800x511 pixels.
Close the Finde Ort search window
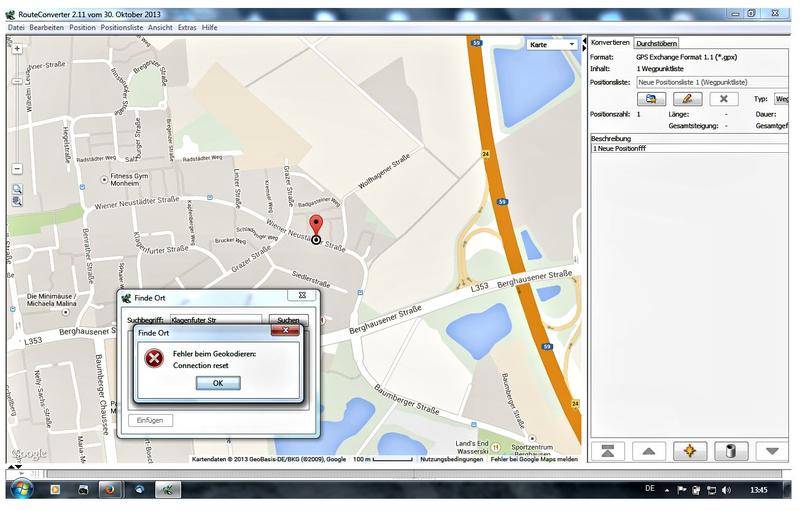click(x=302, y=295)
